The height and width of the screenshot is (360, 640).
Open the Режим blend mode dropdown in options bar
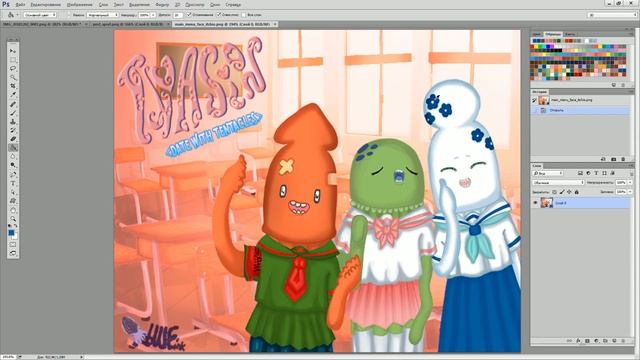click(102, 15)
